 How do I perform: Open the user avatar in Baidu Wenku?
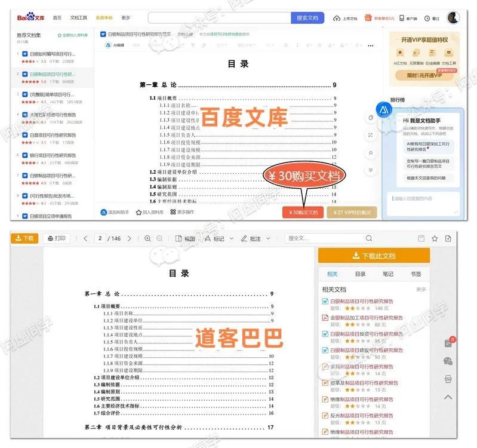tap(453, 18)
